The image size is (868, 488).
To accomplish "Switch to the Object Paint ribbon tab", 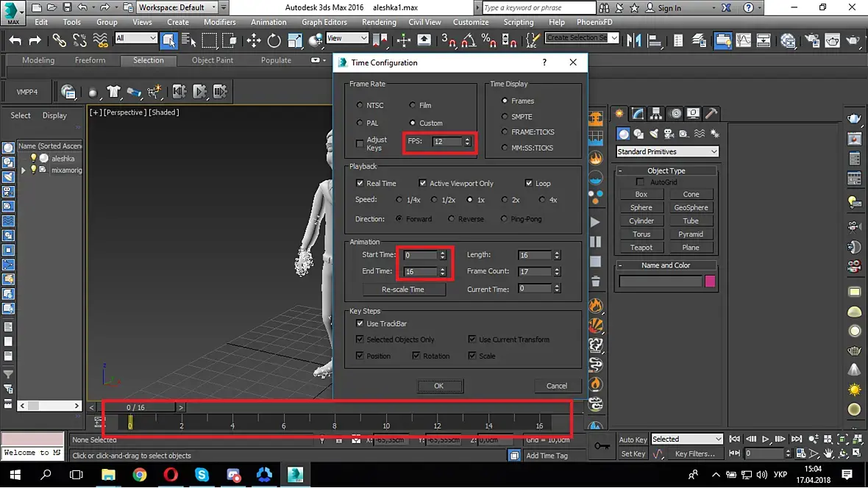I will [212, 60].
